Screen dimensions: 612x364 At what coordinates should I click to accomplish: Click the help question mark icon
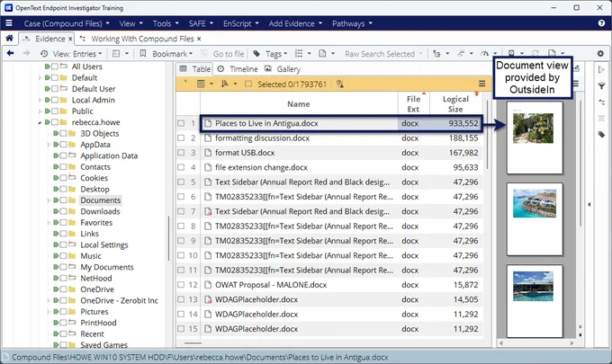(601, 23)
